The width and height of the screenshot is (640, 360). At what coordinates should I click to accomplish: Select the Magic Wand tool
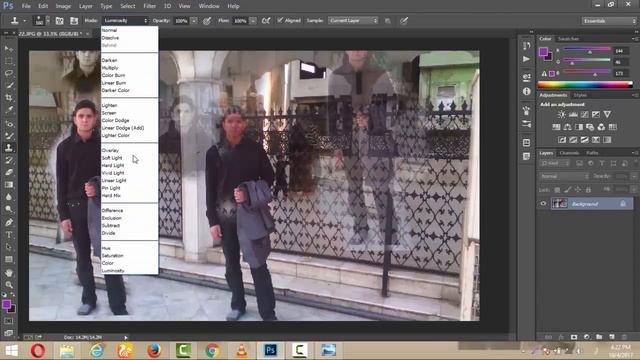(9, 86)
